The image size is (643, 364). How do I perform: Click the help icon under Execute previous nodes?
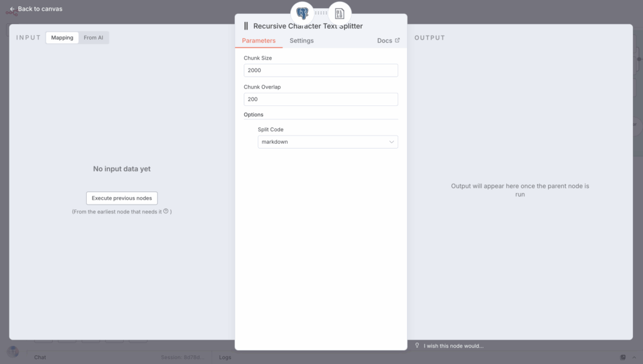[166, 211]
